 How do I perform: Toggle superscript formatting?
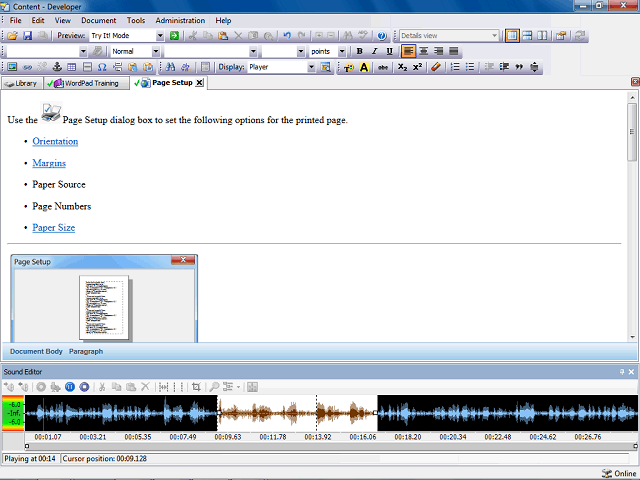(x=417, y=67)
